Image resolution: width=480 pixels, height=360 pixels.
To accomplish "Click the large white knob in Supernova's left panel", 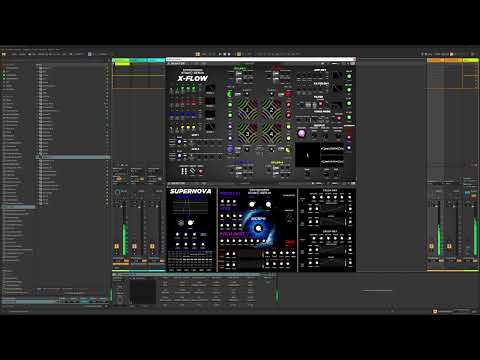I will 190,222.
